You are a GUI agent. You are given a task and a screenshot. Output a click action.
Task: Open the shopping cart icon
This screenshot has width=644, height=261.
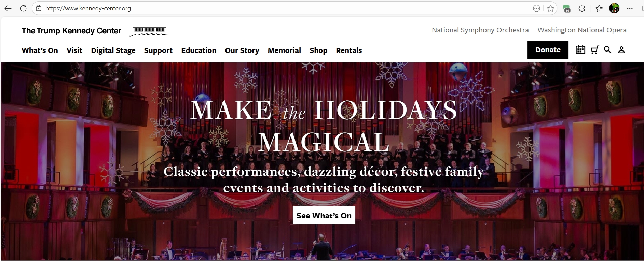[x=595, y=50]
